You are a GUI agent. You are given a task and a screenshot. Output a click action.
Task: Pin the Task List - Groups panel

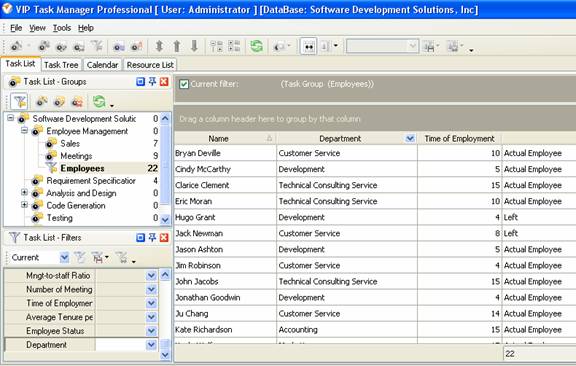(152, 82)
